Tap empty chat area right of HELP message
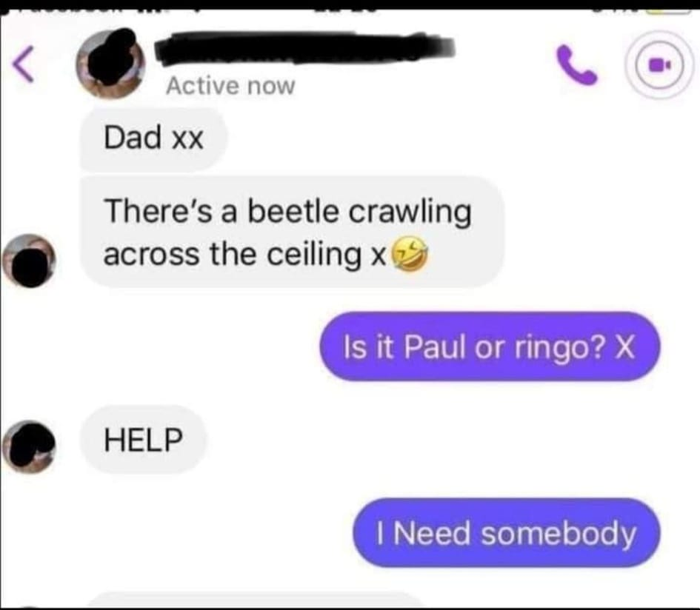700x610 pixels. tap(447, 440)
